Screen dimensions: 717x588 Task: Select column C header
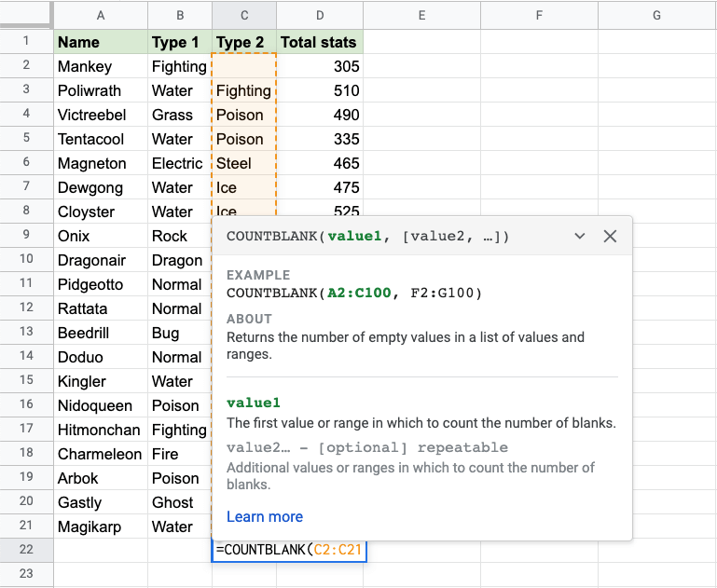(x=244, y=15)
